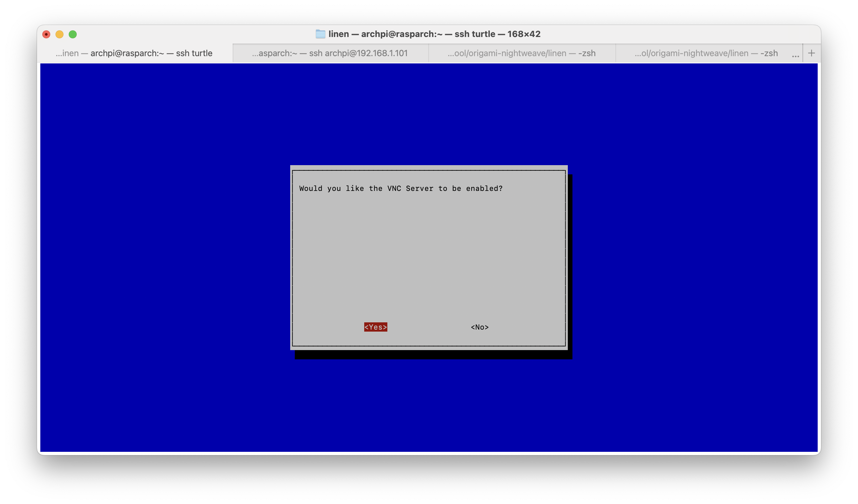Open a new tab with the plus icon
Screen dimensions: 858x504
[812, 53]
